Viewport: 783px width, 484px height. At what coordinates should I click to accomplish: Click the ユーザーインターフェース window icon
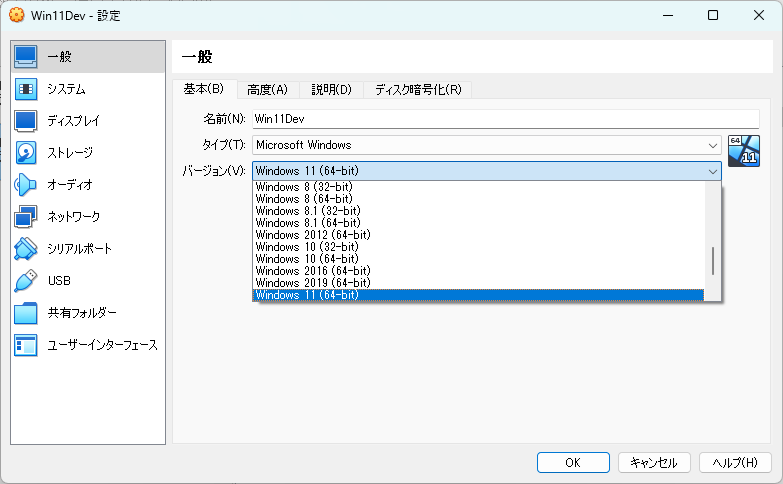tap(25, 345)
